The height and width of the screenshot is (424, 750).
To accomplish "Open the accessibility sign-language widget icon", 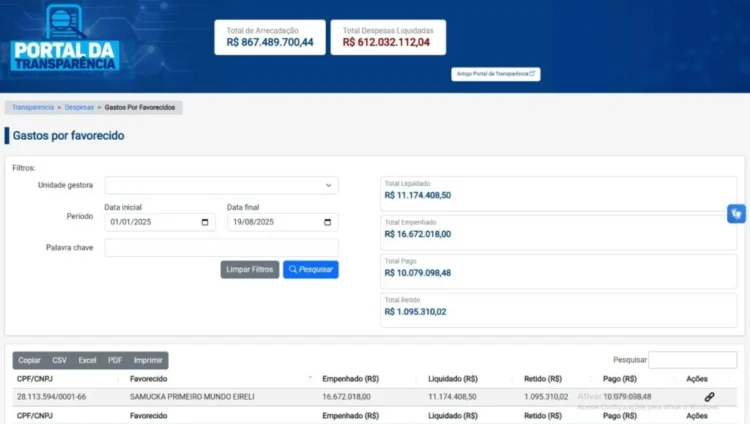I will click(737, 213).
